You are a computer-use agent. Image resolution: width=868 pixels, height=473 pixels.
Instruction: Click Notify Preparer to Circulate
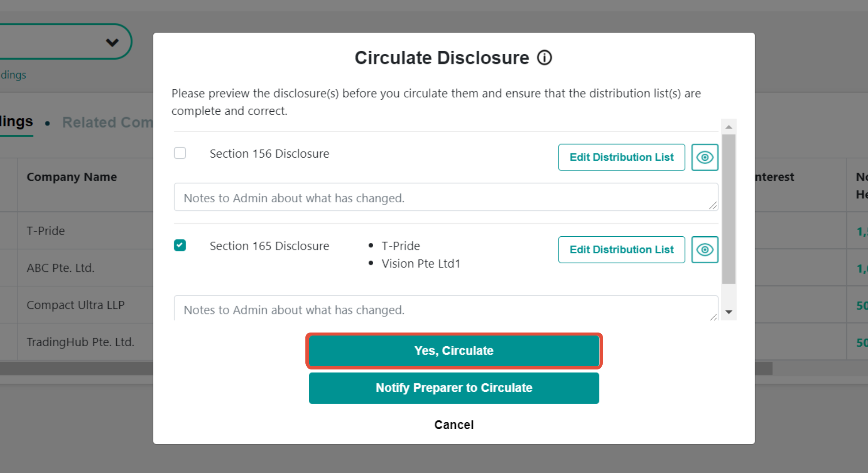(x=454, y=388)
